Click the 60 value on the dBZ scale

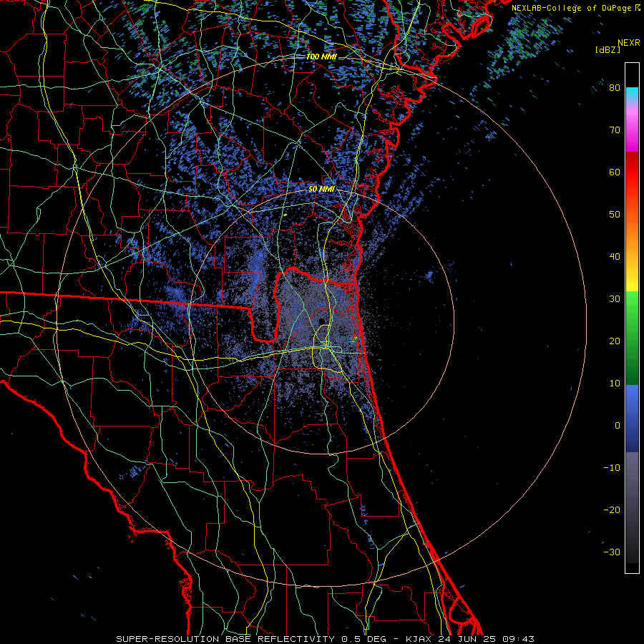click(x=615, y=172)
